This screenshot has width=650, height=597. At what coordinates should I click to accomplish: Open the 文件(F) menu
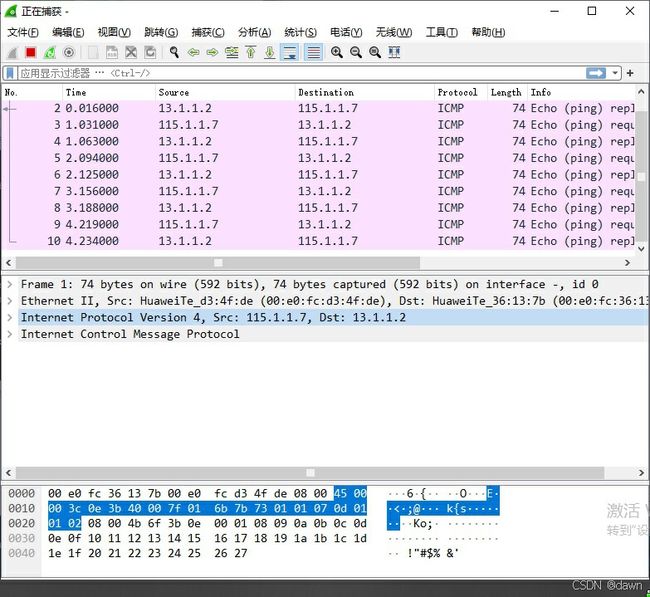pyautogui.click(x=23, y=32)
